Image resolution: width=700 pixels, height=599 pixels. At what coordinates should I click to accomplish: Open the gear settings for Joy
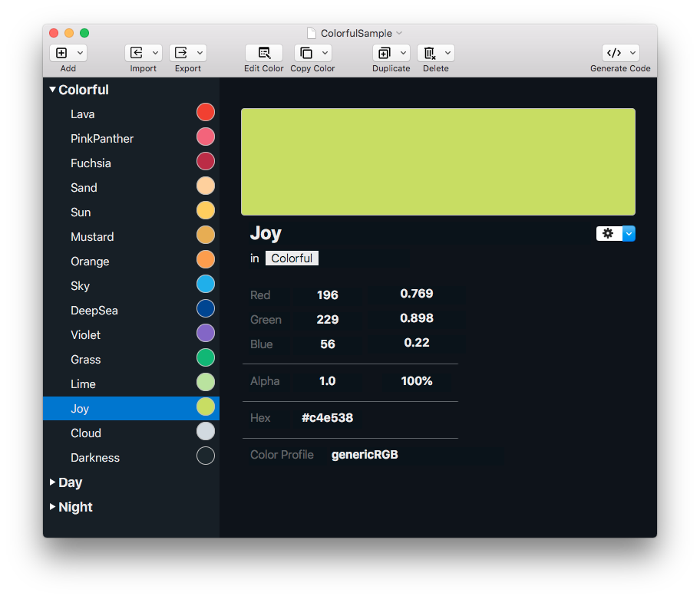tap(608, 233)
